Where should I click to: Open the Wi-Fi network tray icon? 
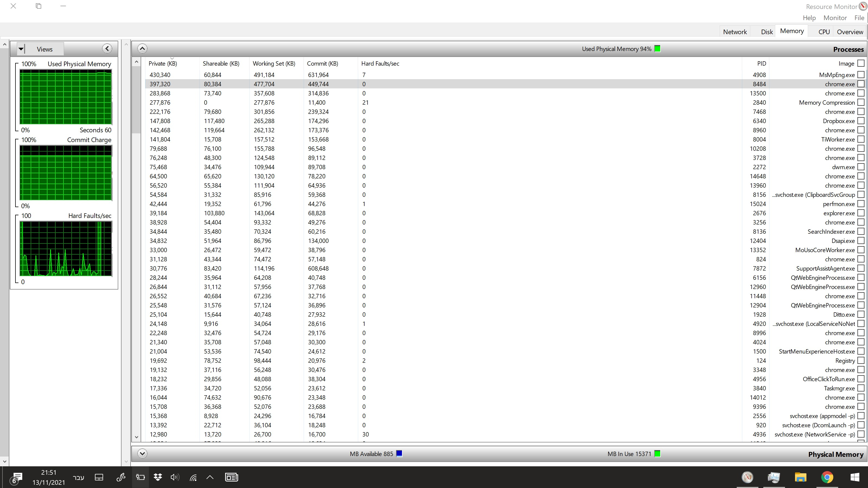click(193, 477)
